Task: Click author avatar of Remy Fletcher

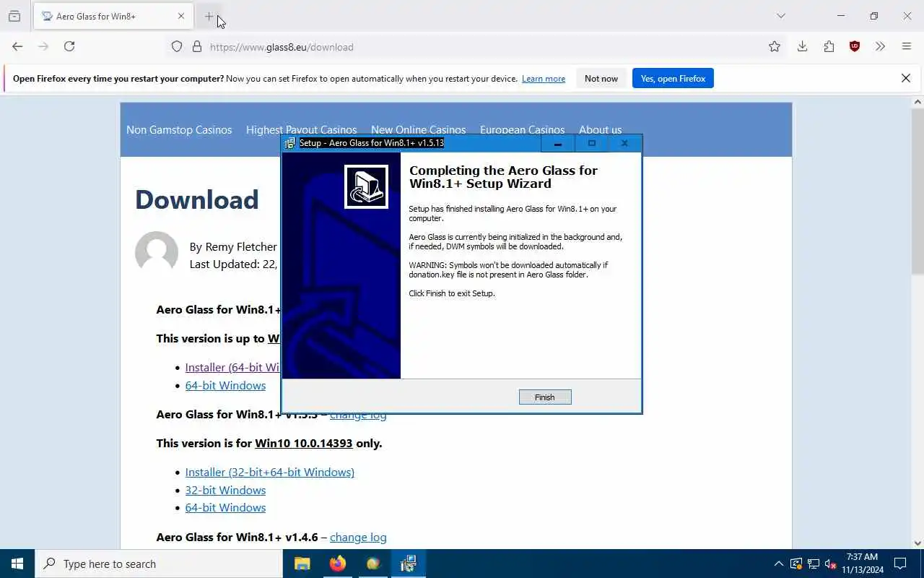Action: click(x=157, y=253)
